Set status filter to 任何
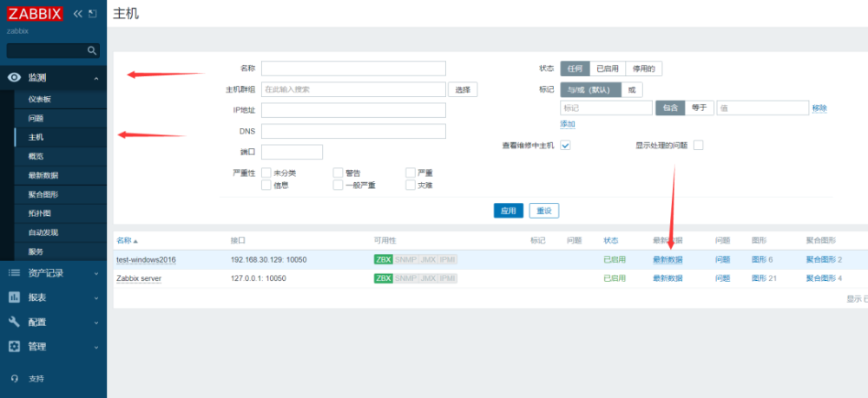 tap(575, 69)
